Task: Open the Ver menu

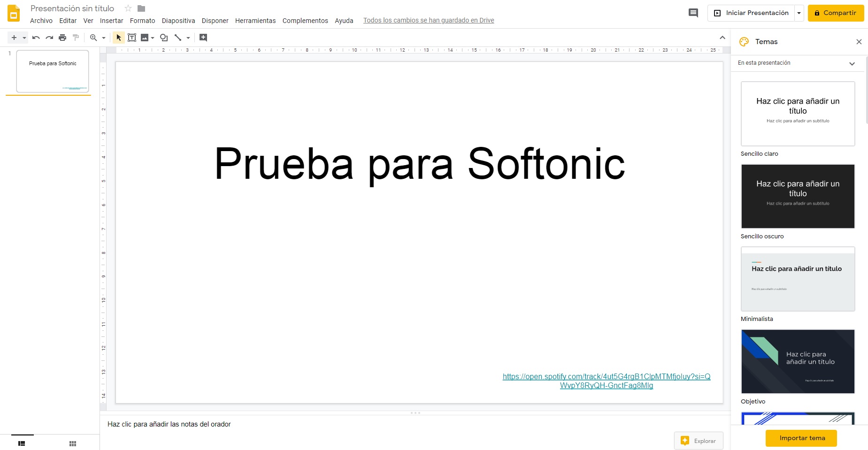Action: [x=88, y=21]
